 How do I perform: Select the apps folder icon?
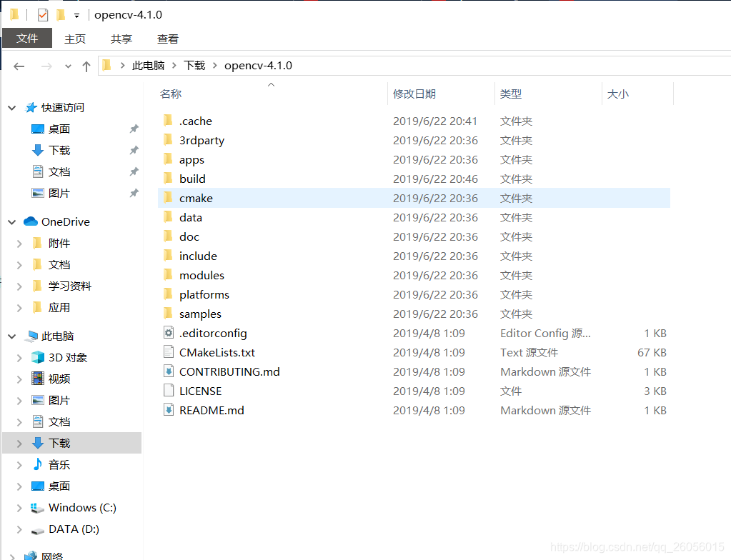(169, 159)
